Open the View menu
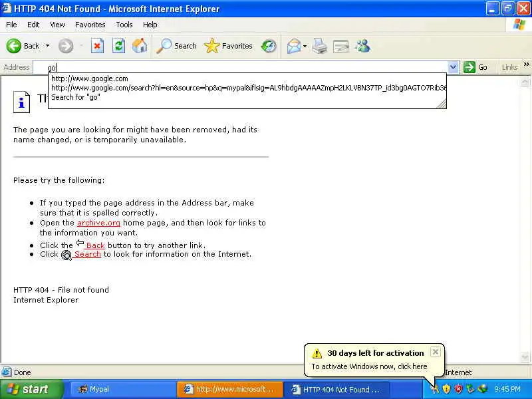The height and width of the screenshot is (399, 532). [57, 25]
